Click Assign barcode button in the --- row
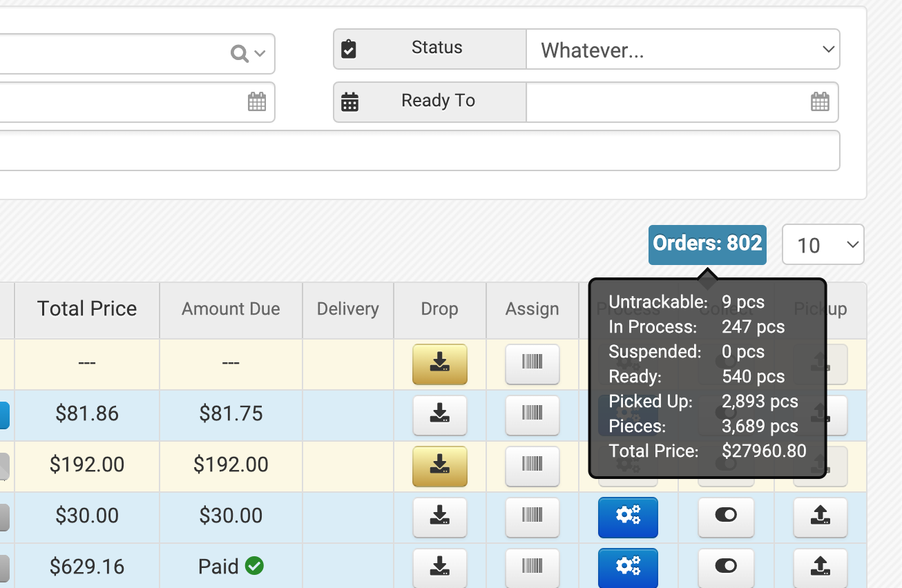 click(532, 364)
